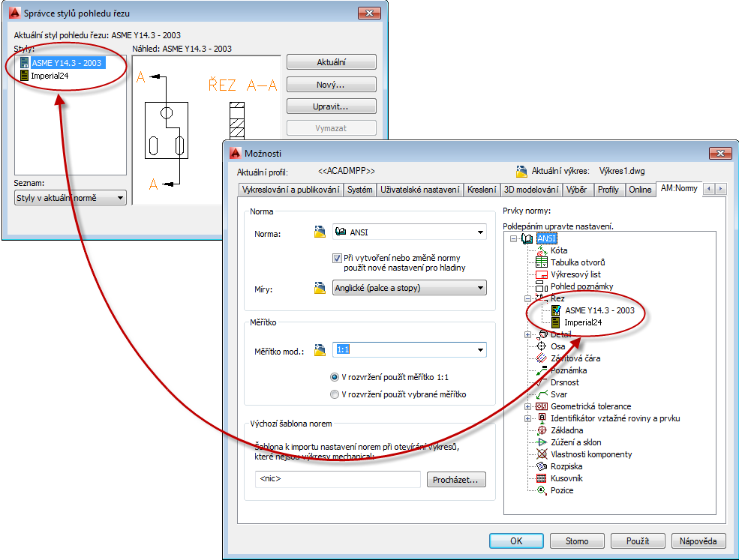
Task: Click the Svar weld symbol icon
Action: click(x=542, y=394)
